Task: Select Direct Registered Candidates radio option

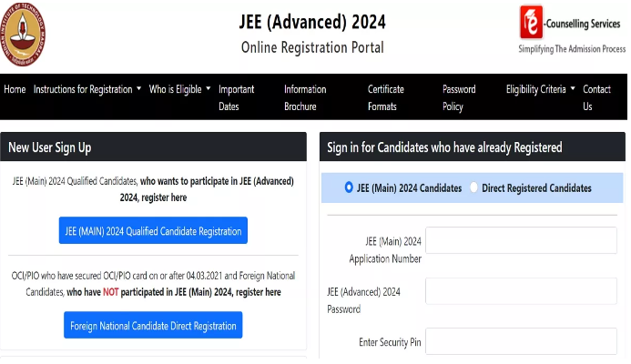Action: 473,188
